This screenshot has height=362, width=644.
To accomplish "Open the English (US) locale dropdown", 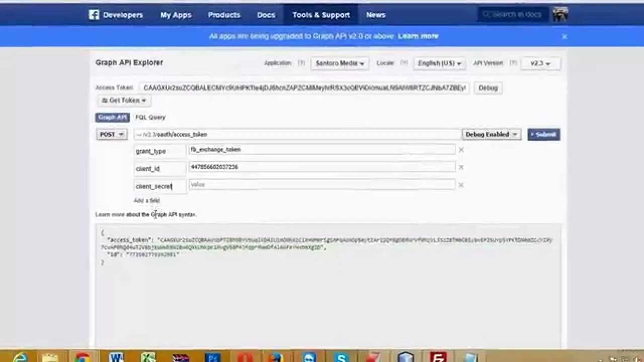I will click(x=439, y=63).
